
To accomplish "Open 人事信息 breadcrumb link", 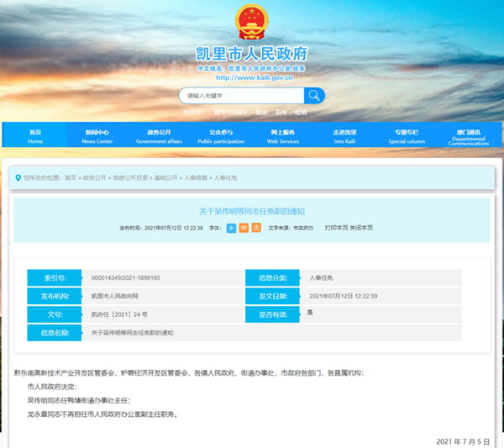I will point(197,178).
